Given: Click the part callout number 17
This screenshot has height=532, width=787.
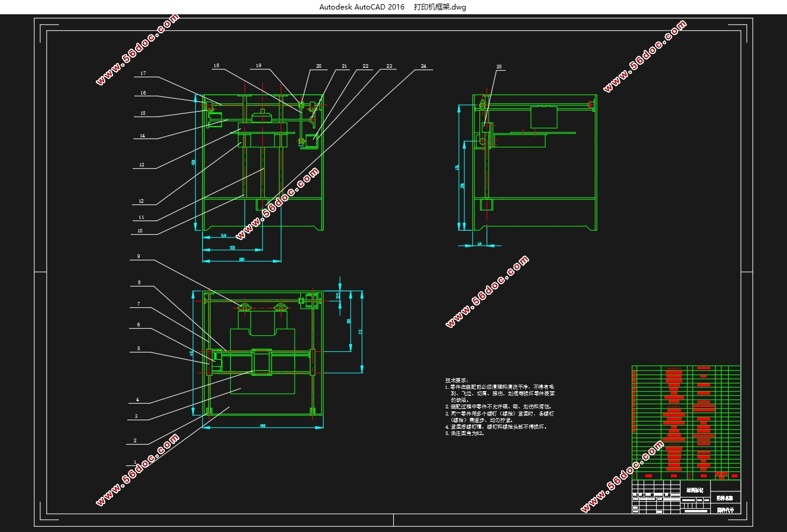Looking at the screenshot, I should (x=143, y=74).
